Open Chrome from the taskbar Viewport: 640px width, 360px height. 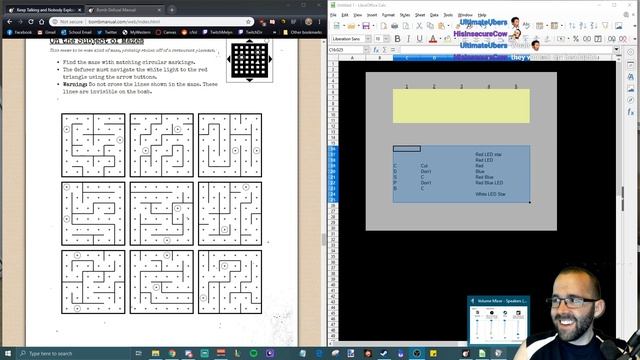pos(172,353)
